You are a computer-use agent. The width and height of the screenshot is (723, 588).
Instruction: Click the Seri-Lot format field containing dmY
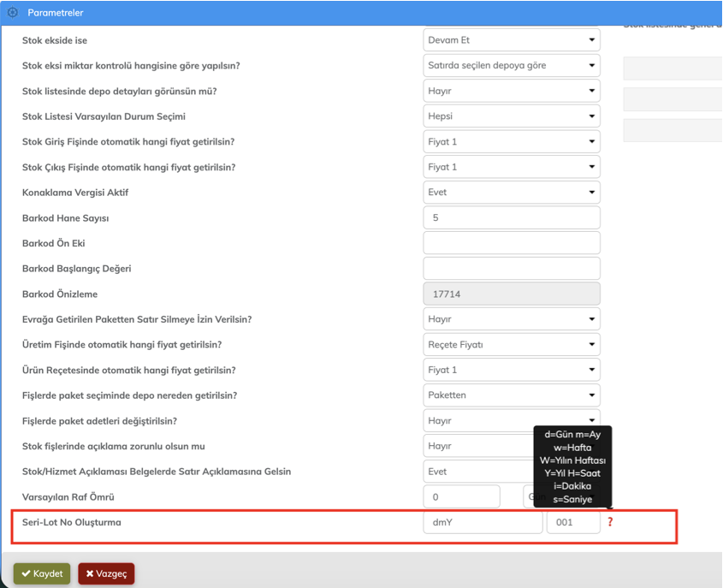tap(482, 522)
